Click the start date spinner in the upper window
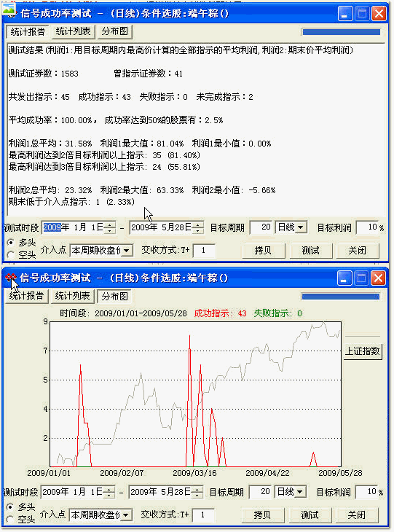This screenshot has width=394, height=532. pyautogui.click(x=109, y=227)
